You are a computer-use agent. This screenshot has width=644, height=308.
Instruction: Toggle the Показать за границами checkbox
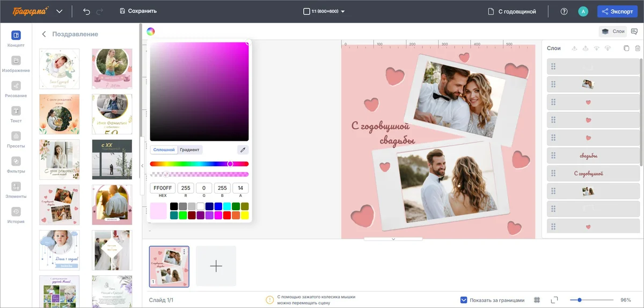464,300
